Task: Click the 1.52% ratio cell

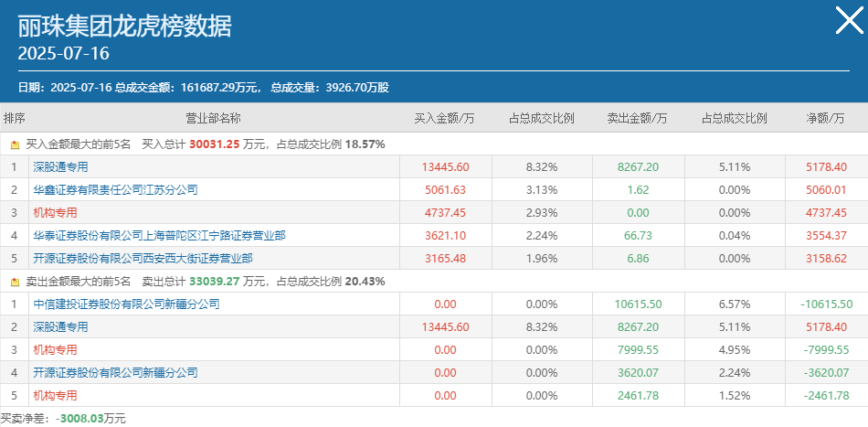Action: [x=735, y=395]
